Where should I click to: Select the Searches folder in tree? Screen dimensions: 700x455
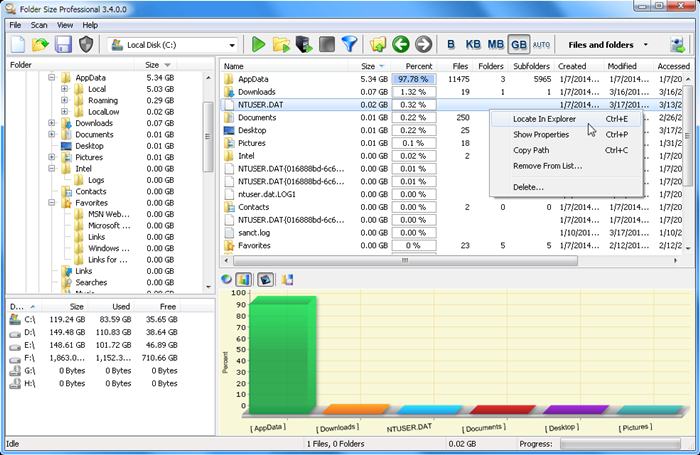(91, 283)
